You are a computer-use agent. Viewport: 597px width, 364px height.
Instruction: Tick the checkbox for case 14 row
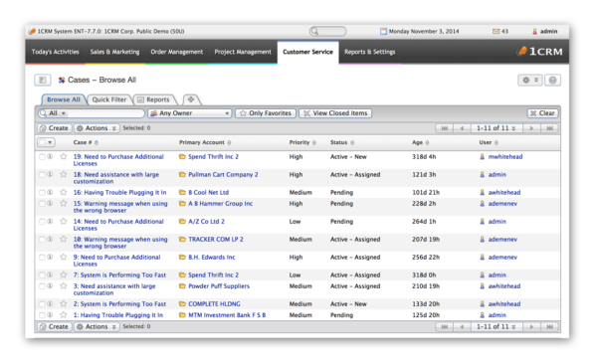[42, 221]
